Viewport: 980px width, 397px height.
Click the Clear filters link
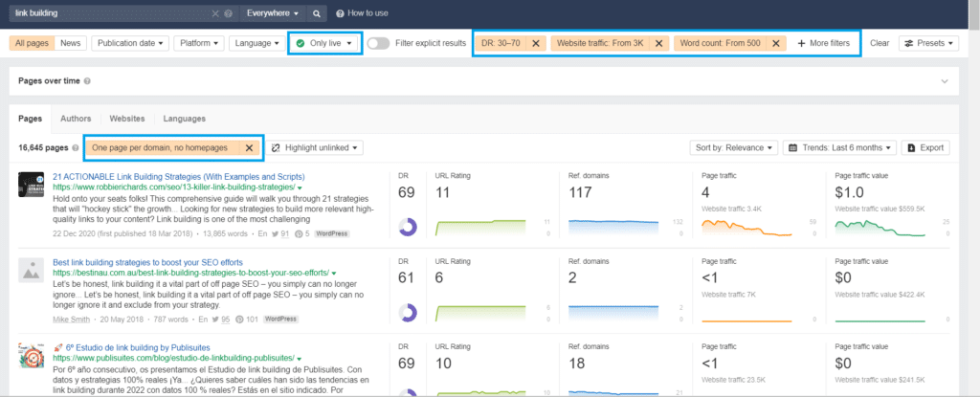pyautogui.click(x=880, y=43)
